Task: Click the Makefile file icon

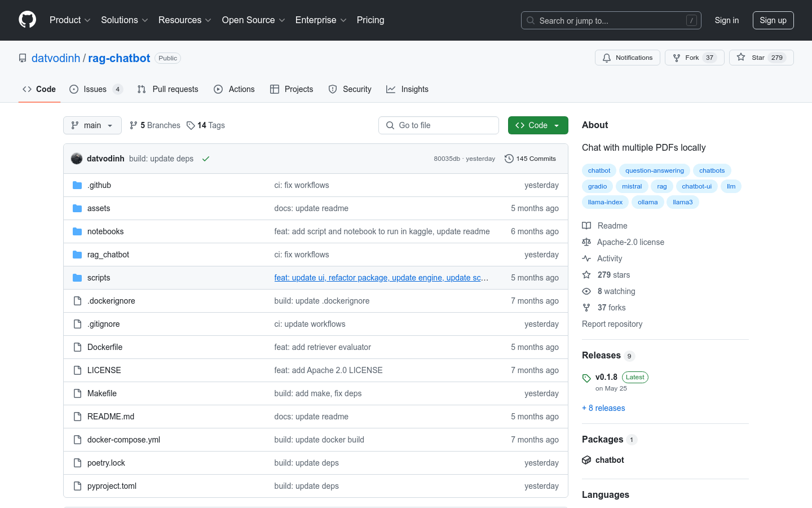Action: pos(77,393)
